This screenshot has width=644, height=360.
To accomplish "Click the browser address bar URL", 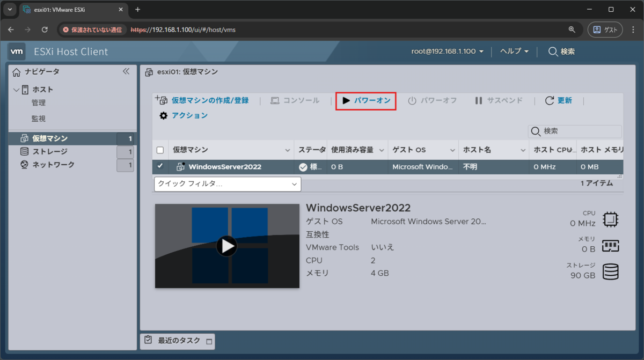I will 183,30.
